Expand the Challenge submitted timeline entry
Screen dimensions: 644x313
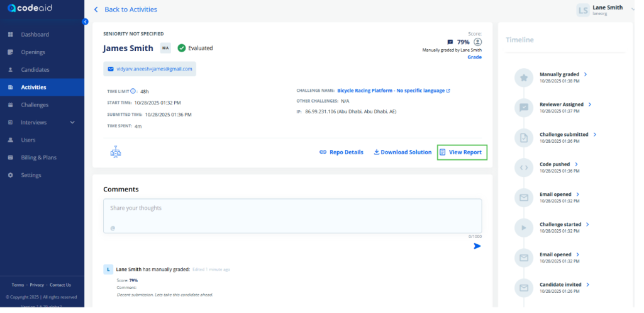click(x=595, y=134)
